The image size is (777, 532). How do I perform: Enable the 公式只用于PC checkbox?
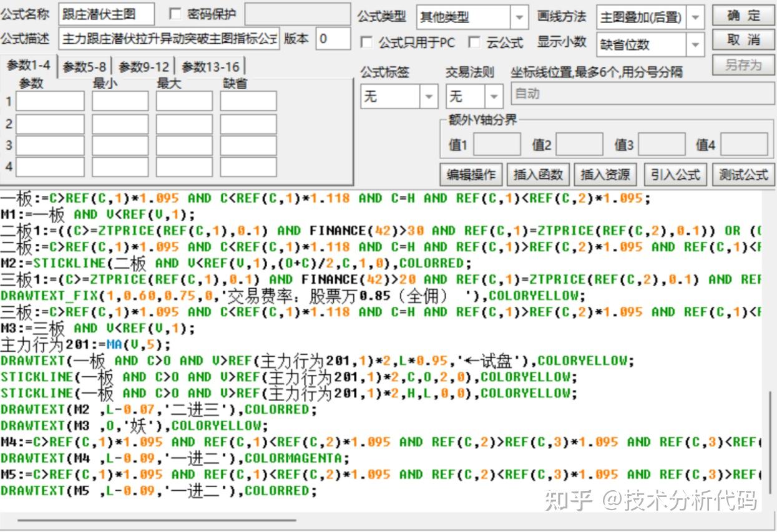point(366,42)
